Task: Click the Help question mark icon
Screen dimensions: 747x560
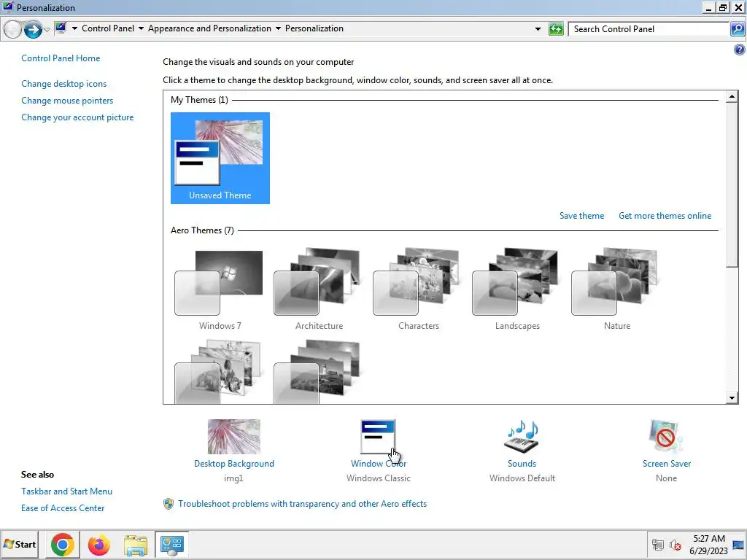Action: 740,50
